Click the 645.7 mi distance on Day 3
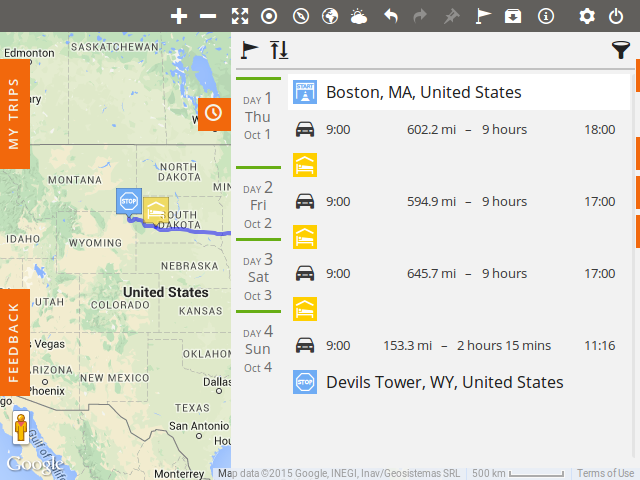This screenshot has height=480, width=640. pyautogui.click(x=431, y=273)
